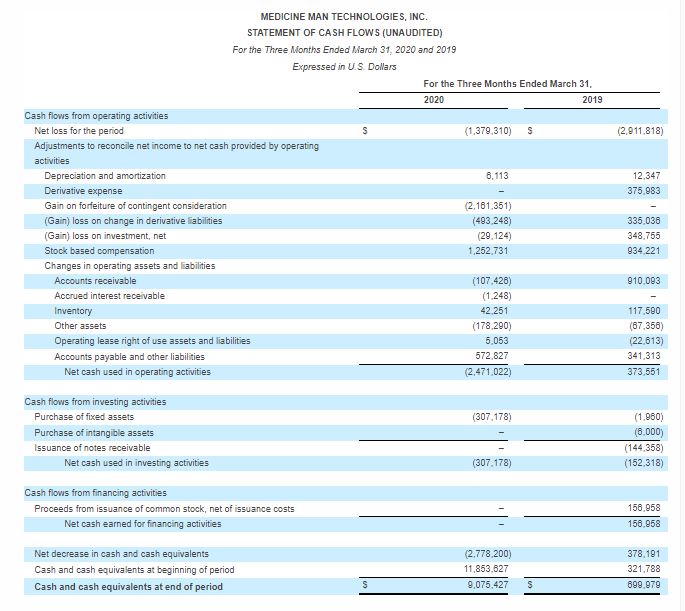Select the 2019 column header
The image size is (685, 611).
pos(592,100)
